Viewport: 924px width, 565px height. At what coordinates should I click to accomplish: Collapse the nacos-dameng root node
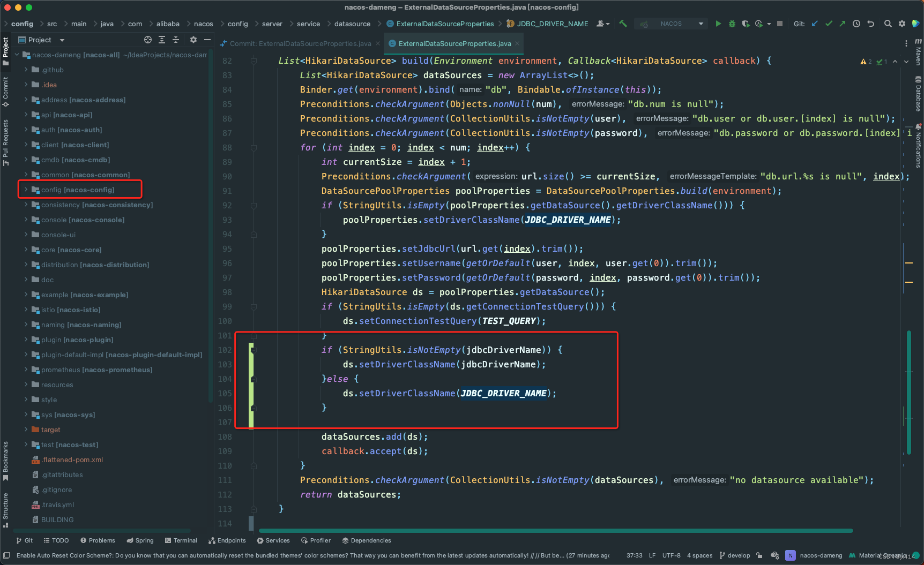17,55
